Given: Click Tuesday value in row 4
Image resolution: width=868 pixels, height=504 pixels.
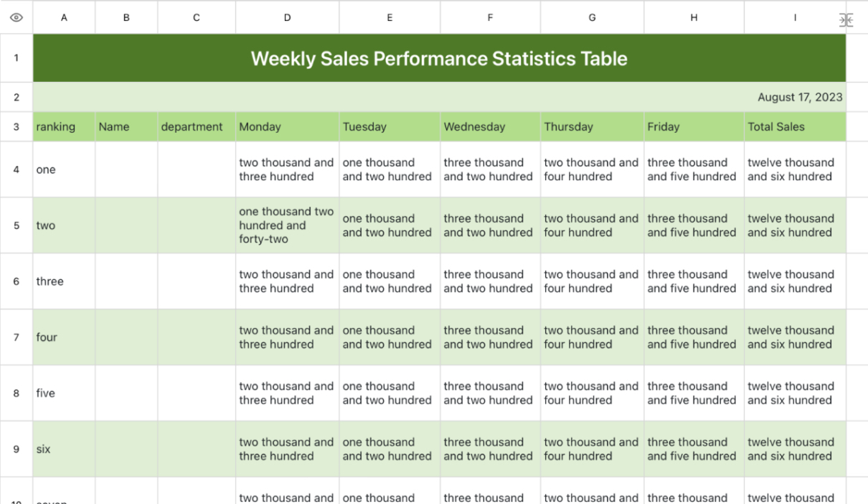Looking at the screenshot, I should tap(390, 169).
